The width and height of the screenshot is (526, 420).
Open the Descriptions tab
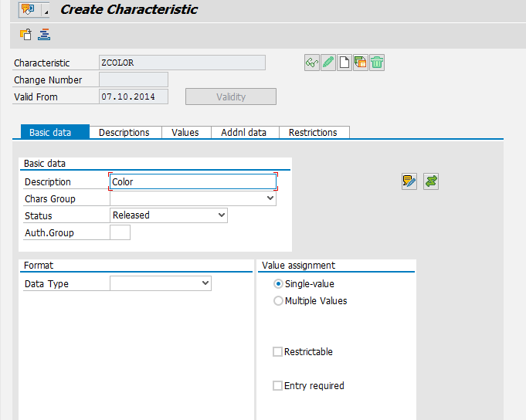(125, 132)
